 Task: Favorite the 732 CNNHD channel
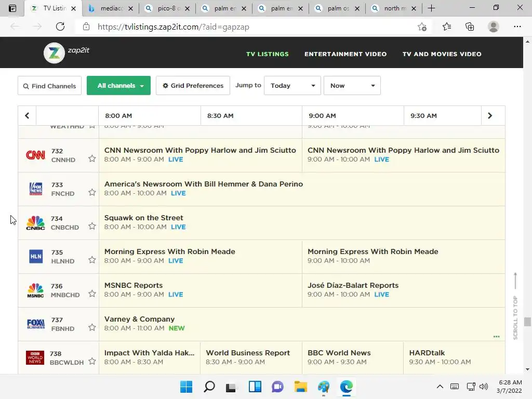pos(92,158)
